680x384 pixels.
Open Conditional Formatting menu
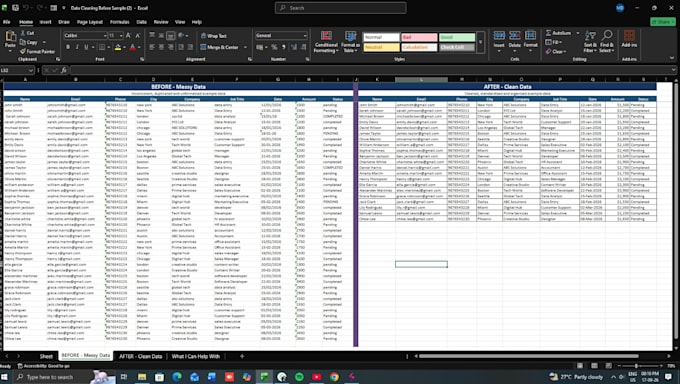(326, 42)
